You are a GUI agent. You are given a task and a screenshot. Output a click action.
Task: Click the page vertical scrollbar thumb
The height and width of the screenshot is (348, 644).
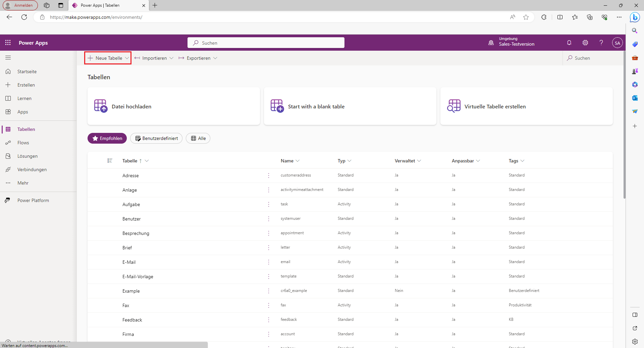(624, 124)
